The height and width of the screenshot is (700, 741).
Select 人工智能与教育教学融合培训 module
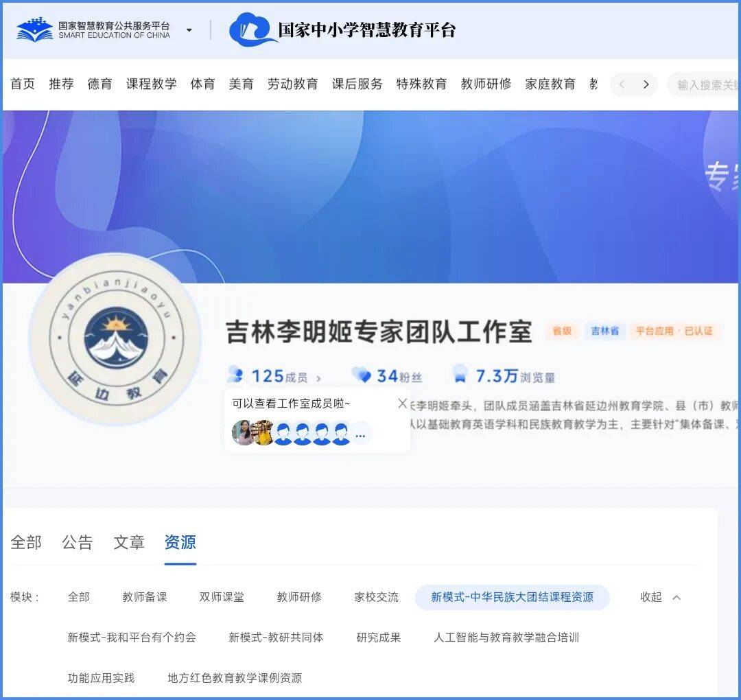point(506,638)
